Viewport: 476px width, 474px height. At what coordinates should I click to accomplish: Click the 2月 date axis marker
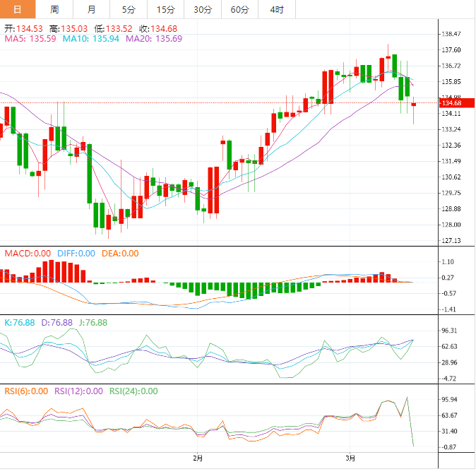pos(198,458)
